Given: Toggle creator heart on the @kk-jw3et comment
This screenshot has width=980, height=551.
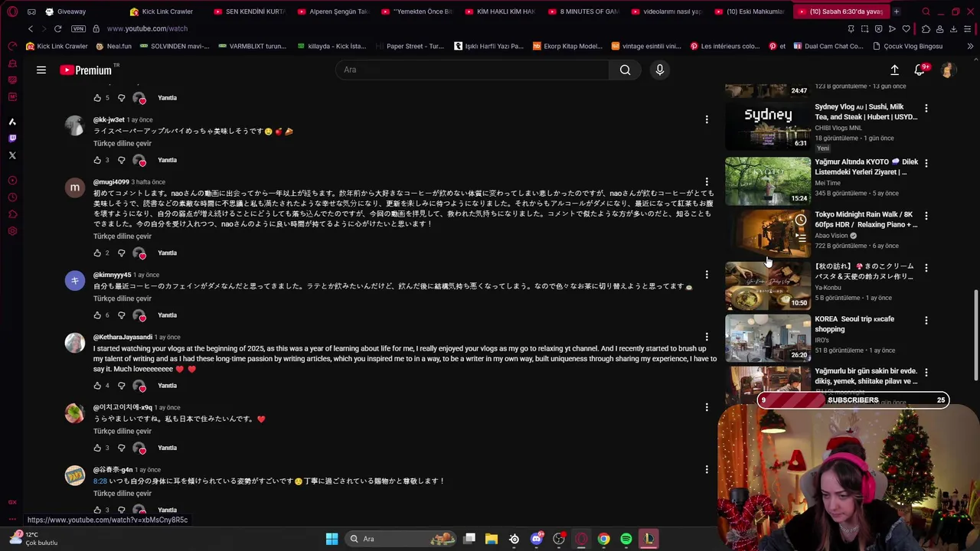Looking at the screenshot, I should 139,160.
